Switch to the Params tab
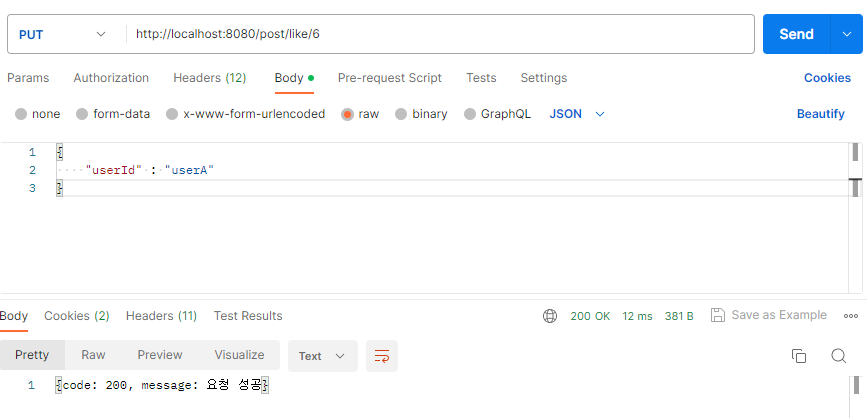 pyautogui.click(x=28, y=78)
